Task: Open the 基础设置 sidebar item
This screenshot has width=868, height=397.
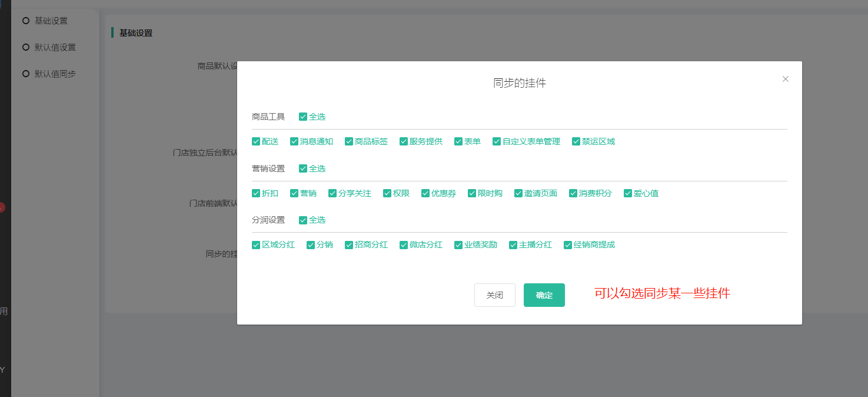Action: (51, 21)
